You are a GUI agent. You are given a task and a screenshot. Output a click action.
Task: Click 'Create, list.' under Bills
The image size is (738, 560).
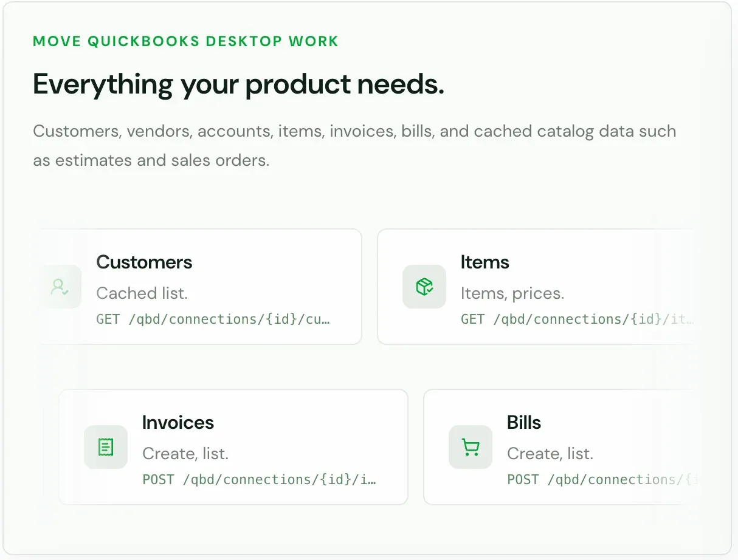click(x=550, y=454)
